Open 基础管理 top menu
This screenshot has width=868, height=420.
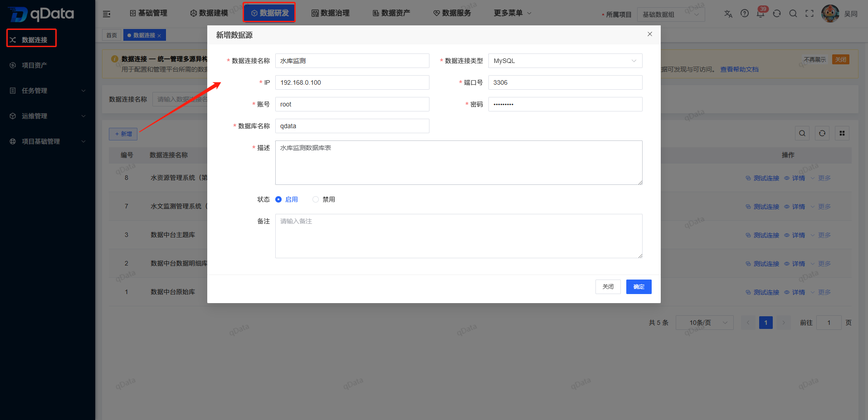pos(148,13)
